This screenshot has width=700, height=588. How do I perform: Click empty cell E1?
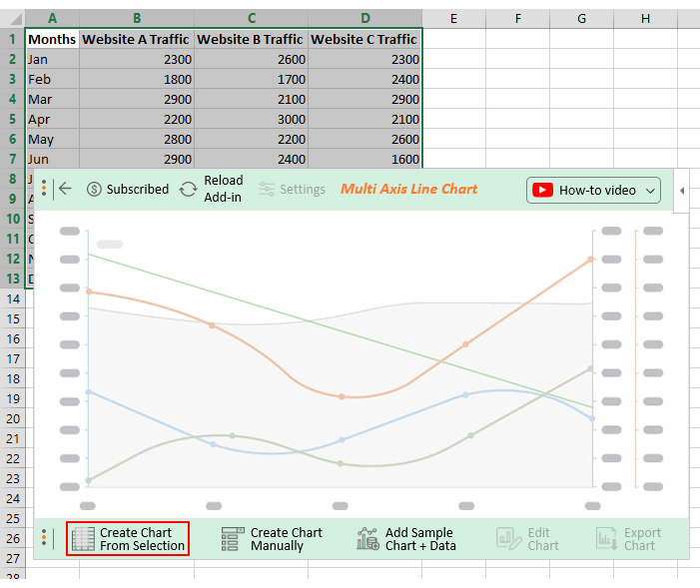[454, 39]
